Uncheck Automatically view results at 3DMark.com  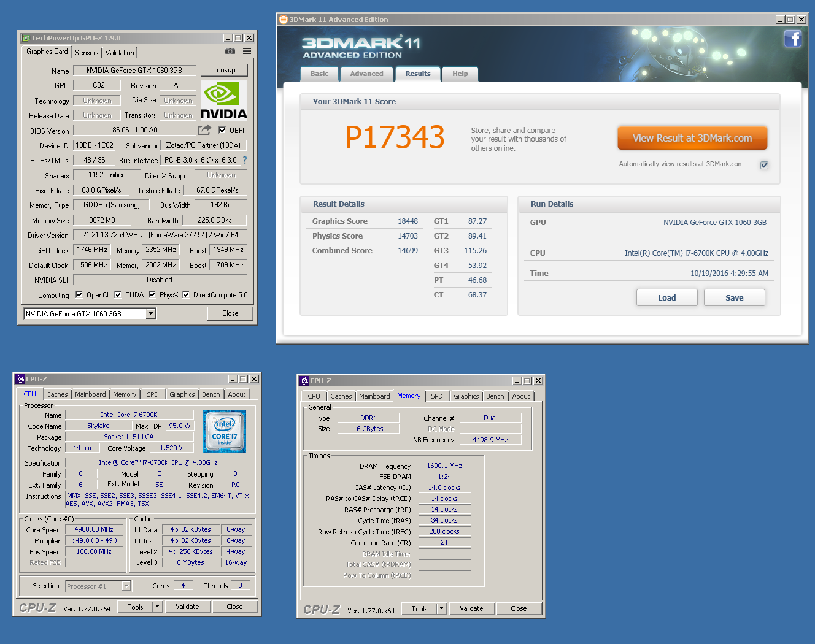coord(764,165)
